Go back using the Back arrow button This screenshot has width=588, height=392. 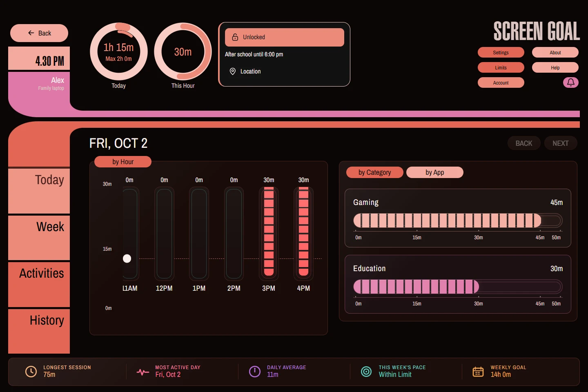click(39, 33)
